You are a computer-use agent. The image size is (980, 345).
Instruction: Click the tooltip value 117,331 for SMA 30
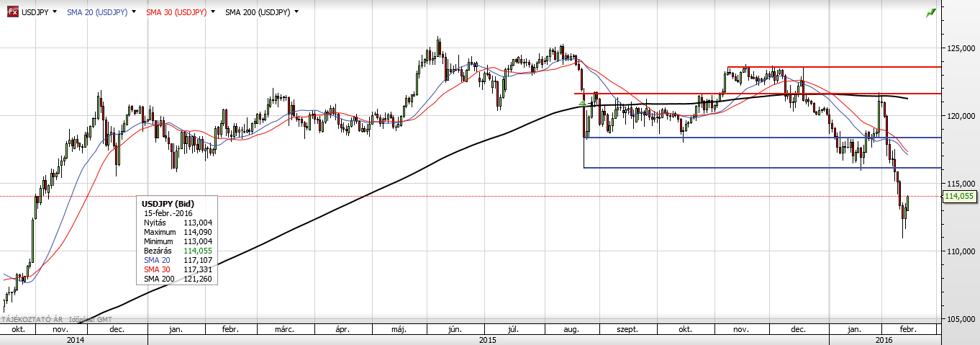coord(197,269)
